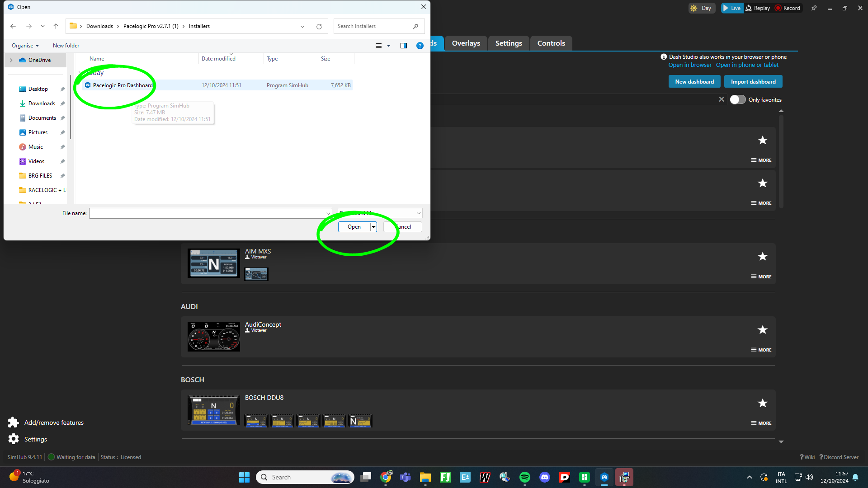
Task: Switch SimHub to Day theme
Action: 702,8
